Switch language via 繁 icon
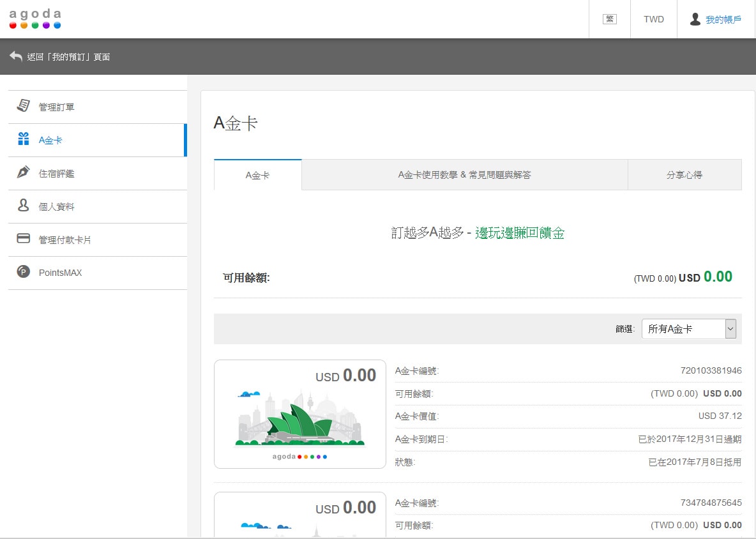This screenshot has height=539, width=756. point(609,19)
